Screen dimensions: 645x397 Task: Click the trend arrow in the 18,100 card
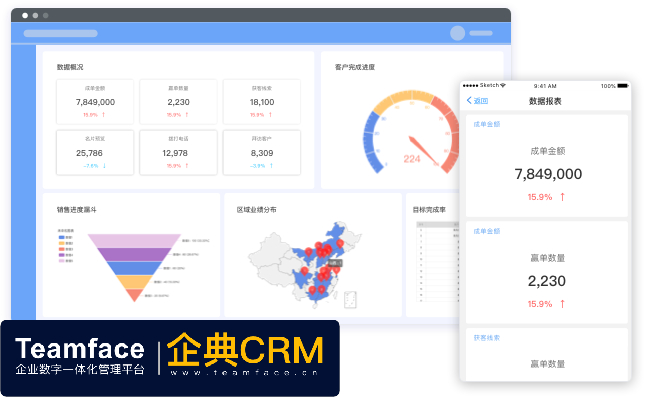pos(270,115)
